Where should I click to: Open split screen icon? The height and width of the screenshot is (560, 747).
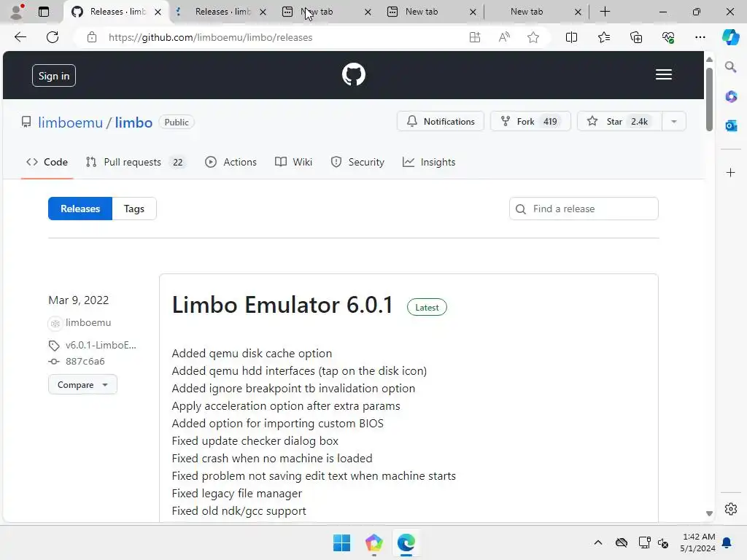[571, 37]
